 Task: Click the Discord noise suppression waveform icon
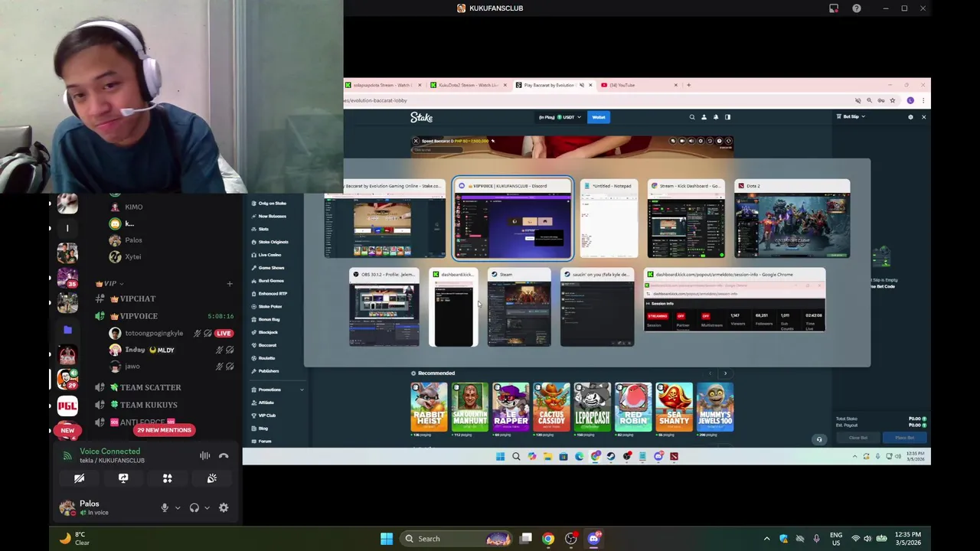tap(204, 455)
